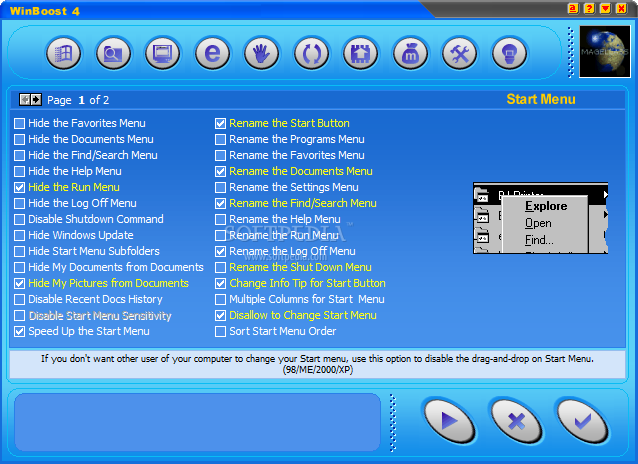Uncheck Hide My Pictures from Documents
The width and height of the screenshot is (638, 464).
[19, 283]
